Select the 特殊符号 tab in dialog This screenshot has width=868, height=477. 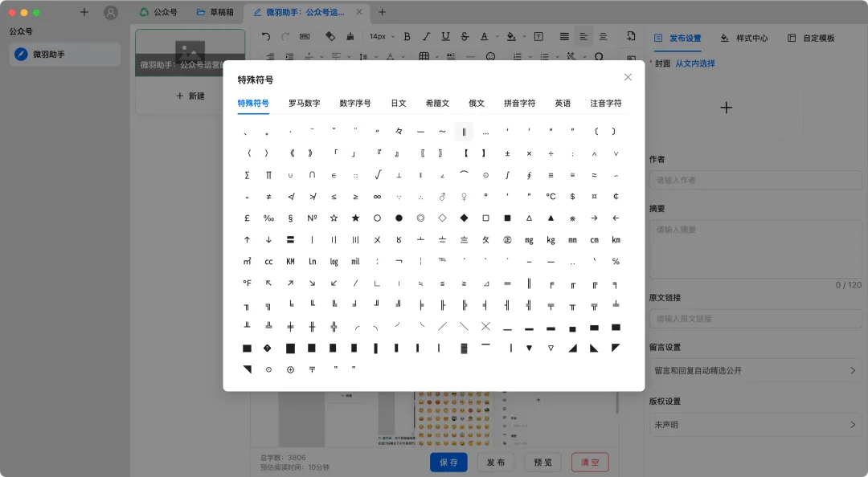[x=253, y=103]
